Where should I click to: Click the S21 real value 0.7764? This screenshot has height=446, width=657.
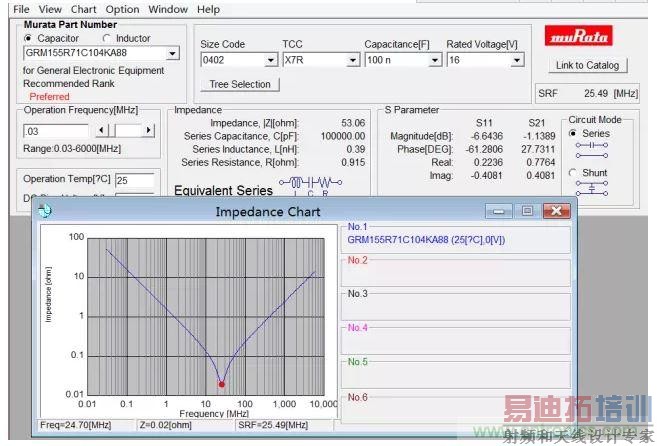point(541,162)
